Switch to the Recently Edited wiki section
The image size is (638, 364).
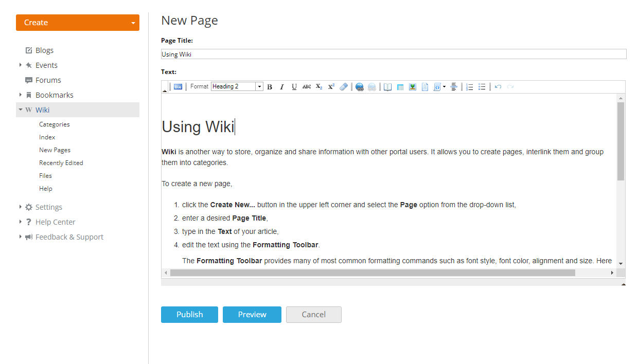[x=61, y=162]
